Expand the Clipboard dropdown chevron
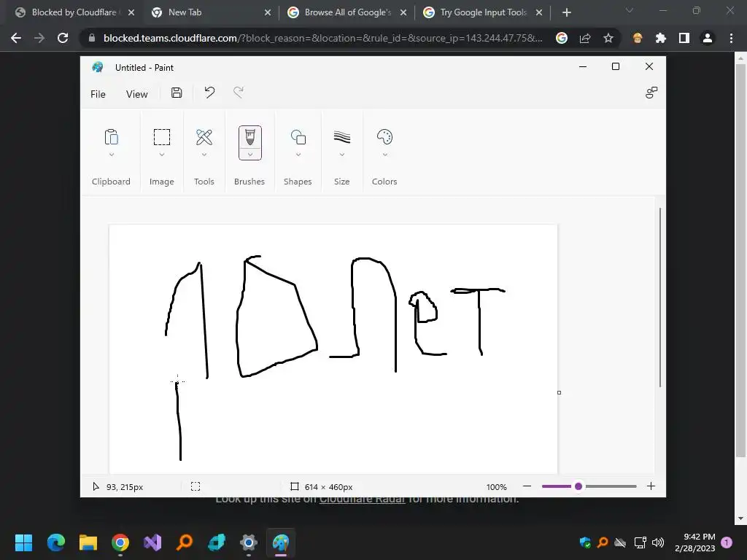Image resolution: width=747 pixels, height=560 pixels. tap(111, 155)
